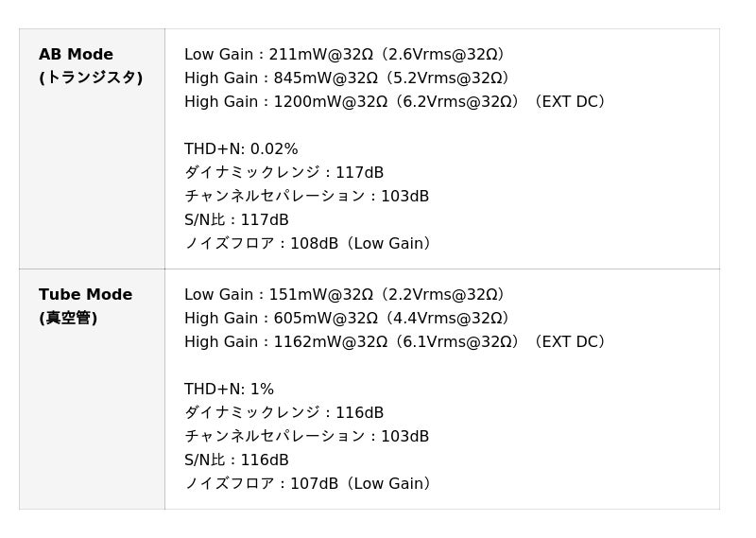Select the High Gain 845mW@32Ω line
Screen dimensions: 756x538
[x=347, y=78]
